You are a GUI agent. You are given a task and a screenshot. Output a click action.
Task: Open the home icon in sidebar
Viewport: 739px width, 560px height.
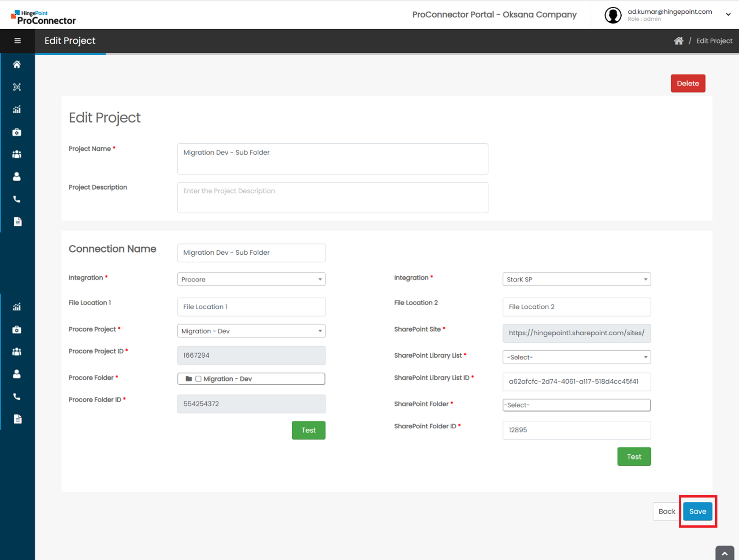tap(17, 65)
